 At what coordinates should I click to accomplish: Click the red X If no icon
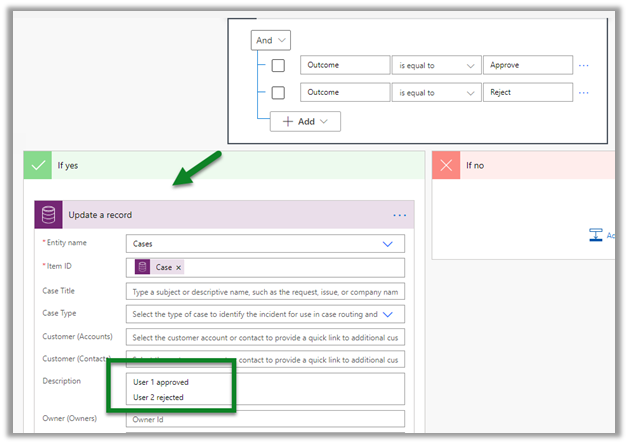coord(446,166)
